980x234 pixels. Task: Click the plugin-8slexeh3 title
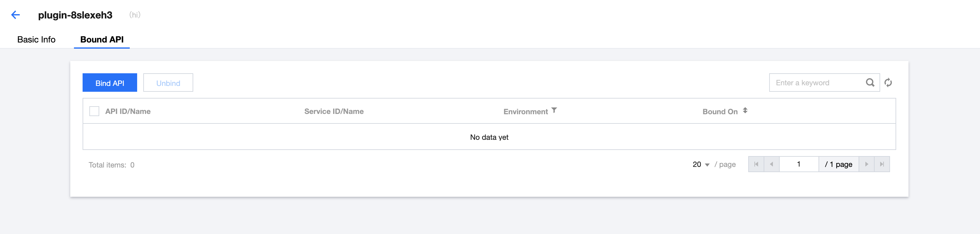[x=75, y=15]
